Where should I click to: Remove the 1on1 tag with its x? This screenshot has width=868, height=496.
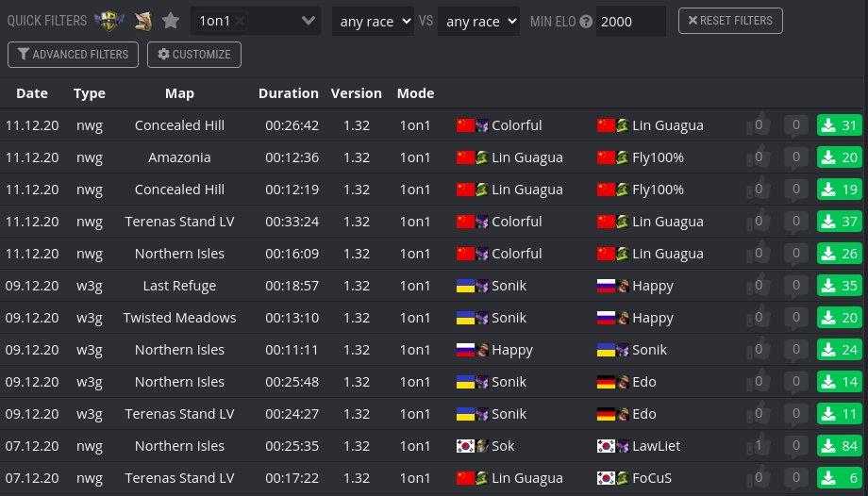(240, 21)
